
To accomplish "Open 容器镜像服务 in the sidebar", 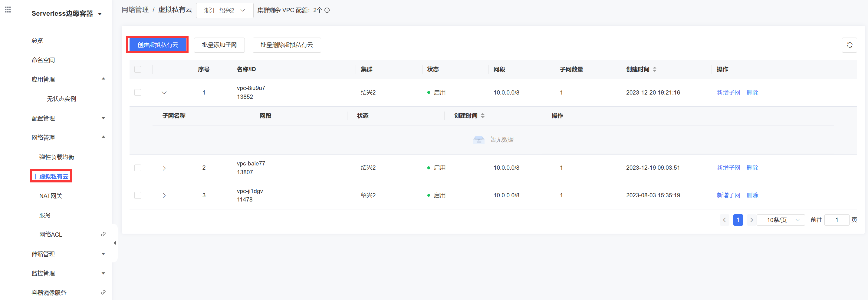I will (49, 293).
